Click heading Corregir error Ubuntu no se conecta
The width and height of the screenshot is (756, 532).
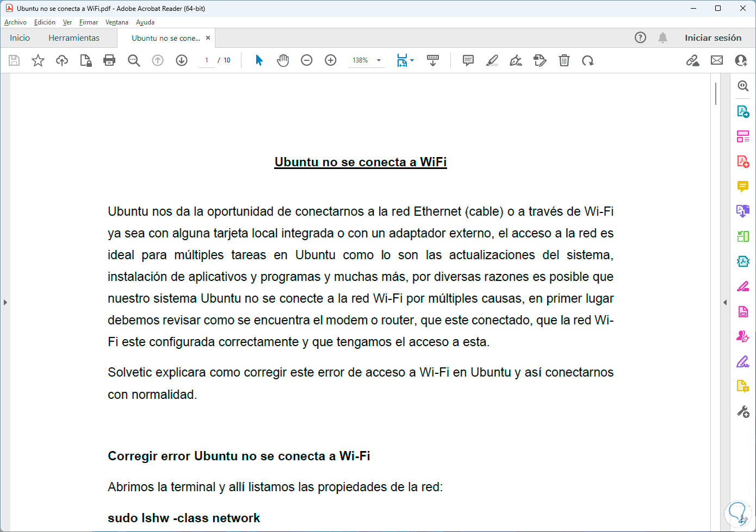239,456
